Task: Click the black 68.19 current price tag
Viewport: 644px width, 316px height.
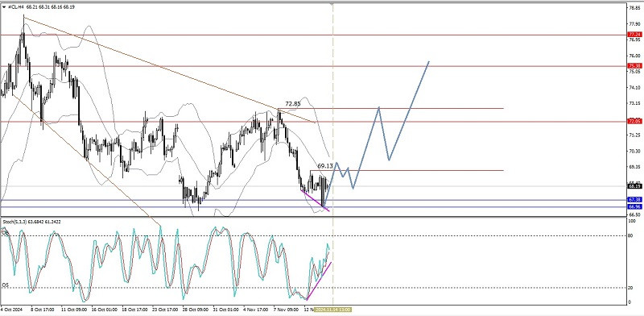Action: click(x=635, y=186)
